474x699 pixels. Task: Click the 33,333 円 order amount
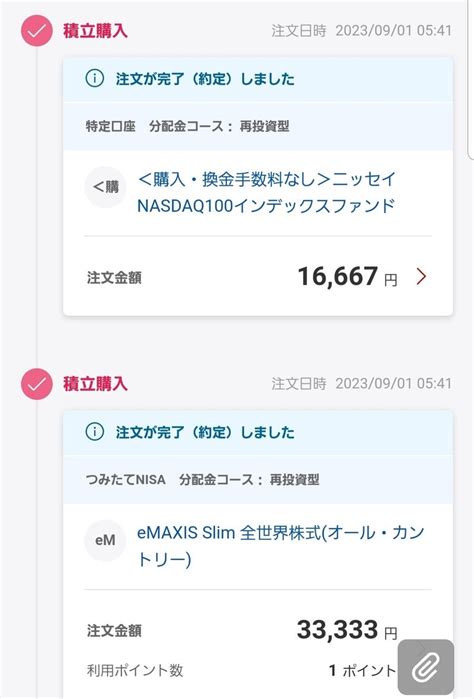347,630
